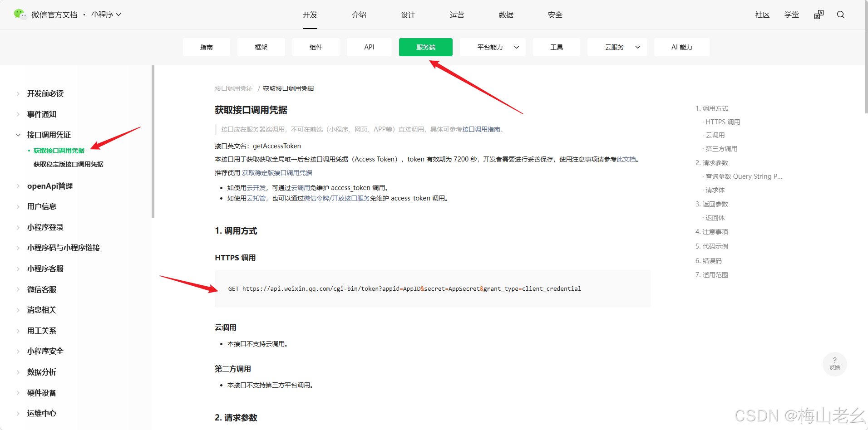Expand the 微信客服 sidebar section
The height and width of the screenshot is (430, 868).
click(42, 289)
